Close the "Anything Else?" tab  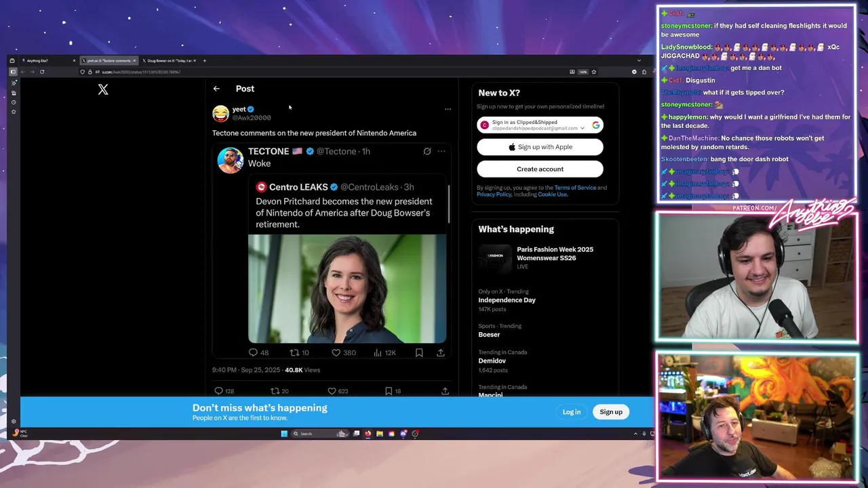click(x=74, y=61)
